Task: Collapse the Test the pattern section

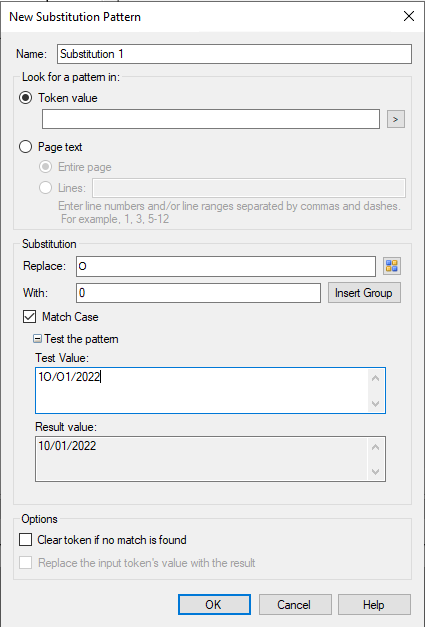Action: tap(37, 339)
